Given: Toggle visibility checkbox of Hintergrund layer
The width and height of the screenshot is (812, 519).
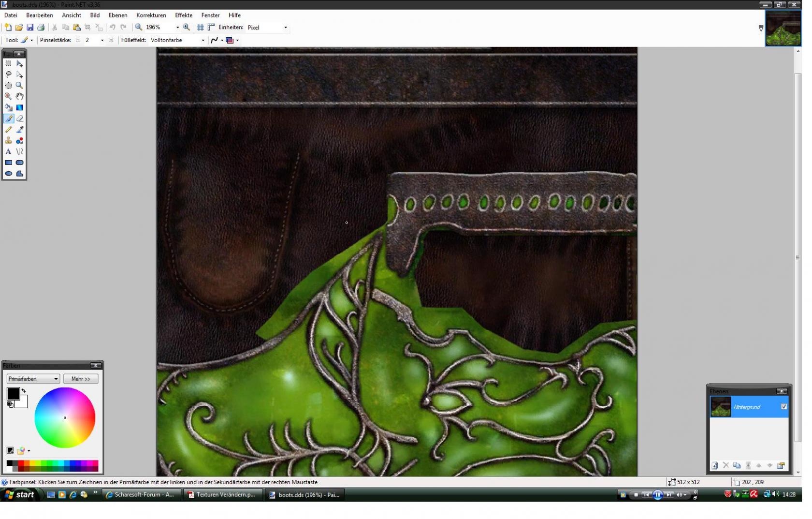Looking at the screenshot, I should point(783,407).
